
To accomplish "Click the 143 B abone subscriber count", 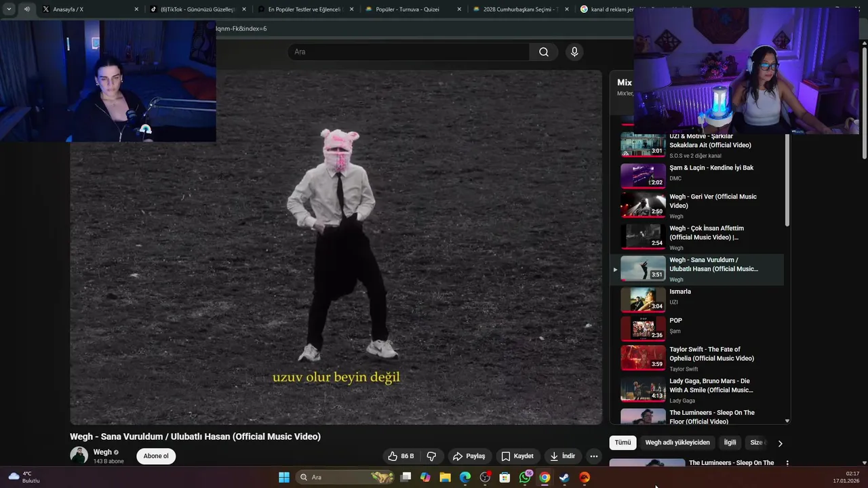I will 108,462.
